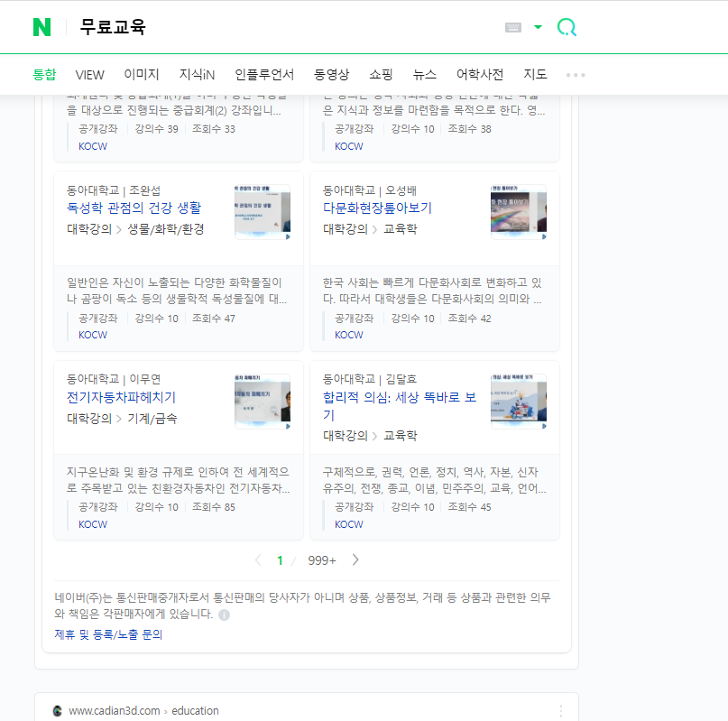Click 기계/금속 category text

click(x=152, y=419)
